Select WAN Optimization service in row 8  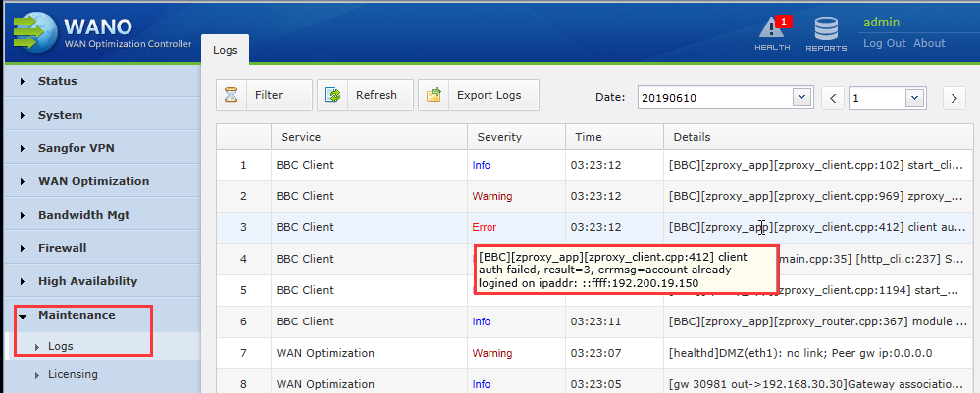point(326,384)
